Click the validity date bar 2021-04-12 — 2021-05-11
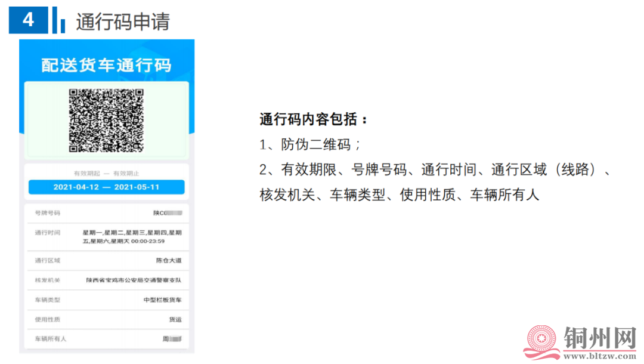 click(x=106, y=187)
